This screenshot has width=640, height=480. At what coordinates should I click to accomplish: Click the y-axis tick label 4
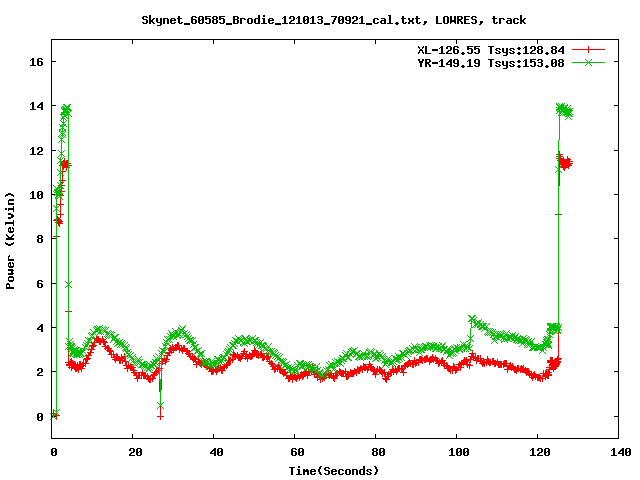tap(40, 328)
